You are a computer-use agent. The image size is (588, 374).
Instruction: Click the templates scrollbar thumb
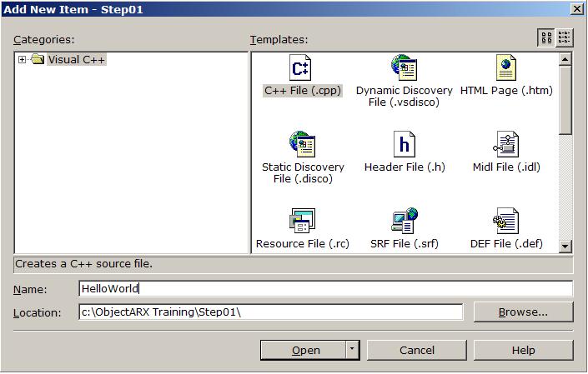pyautogui.click(x=565, y=100)
